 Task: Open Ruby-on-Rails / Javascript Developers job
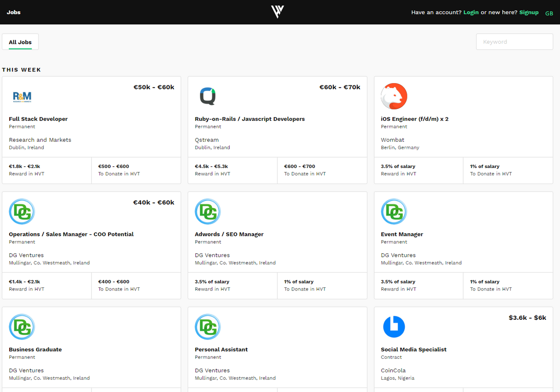(250, 119)
